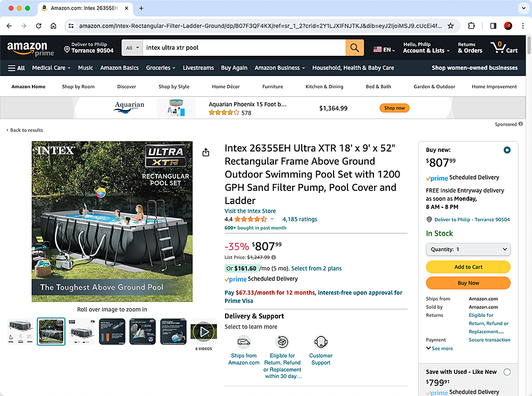The height and width of the screenshot is (396, 532).
Task: Expand See more payment details
Action: click(x=439, y=348)
